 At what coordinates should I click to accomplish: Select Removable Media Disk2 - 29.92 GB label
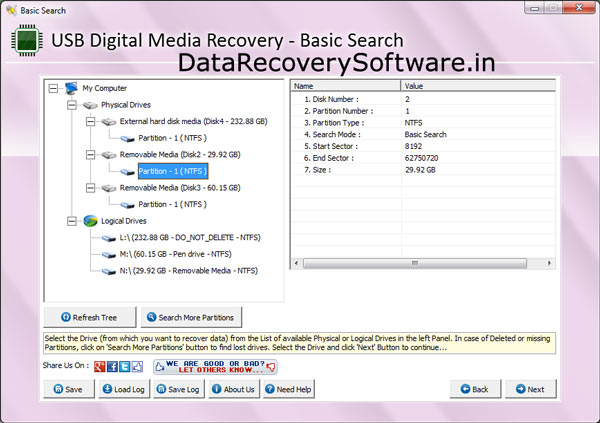(180, 155)
